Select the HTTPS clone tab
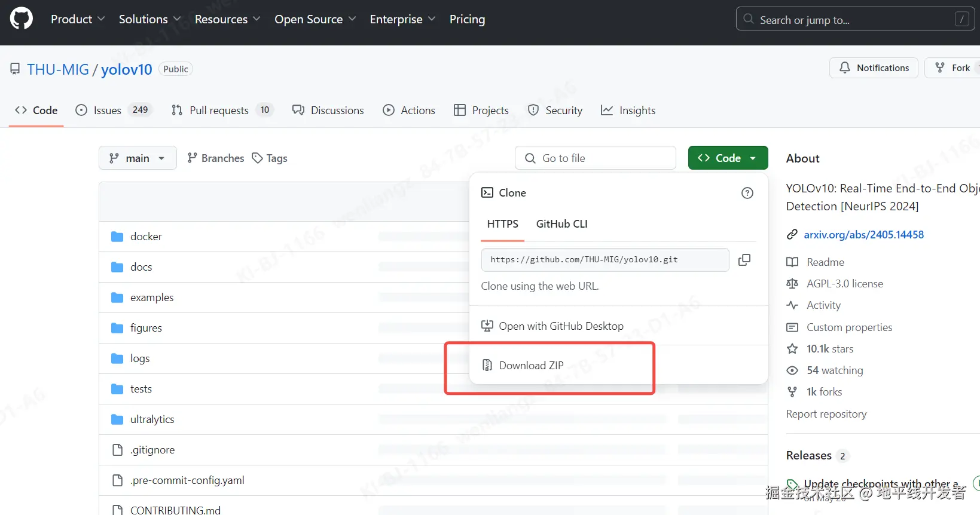 pos(502,224)
